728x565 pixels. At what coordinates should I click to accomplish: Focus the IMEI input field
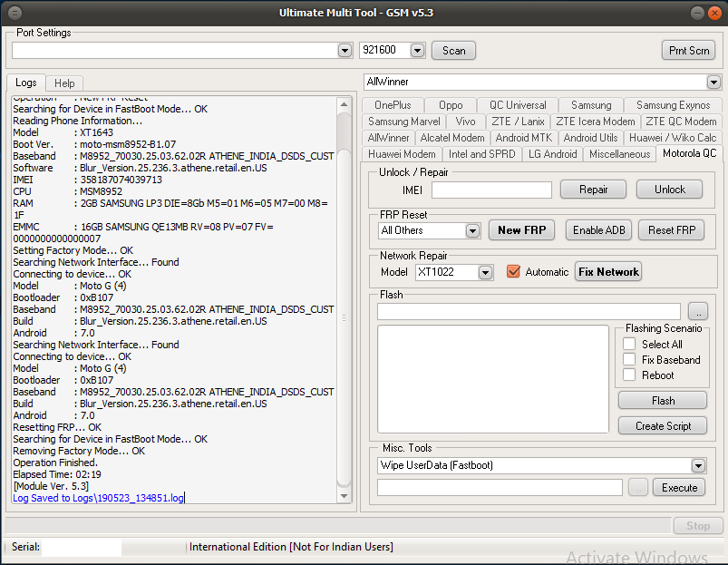(x=491, y=190)
